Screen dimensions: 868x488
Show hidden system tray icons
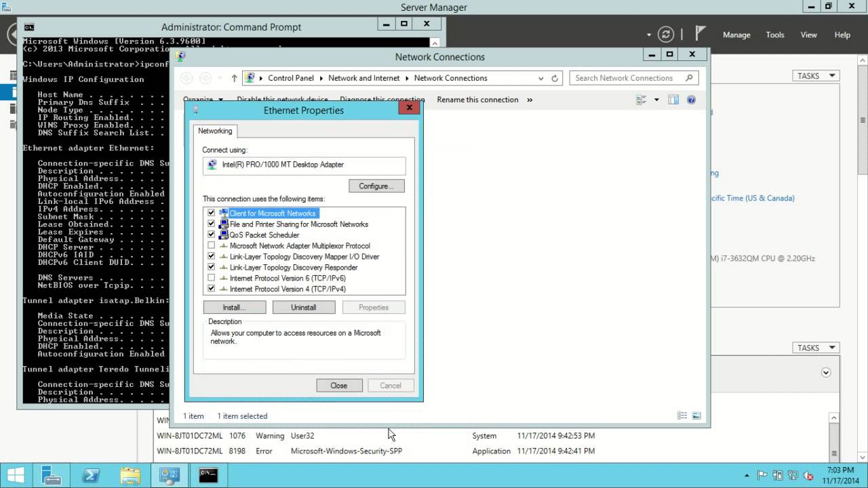tap(747, 476)
